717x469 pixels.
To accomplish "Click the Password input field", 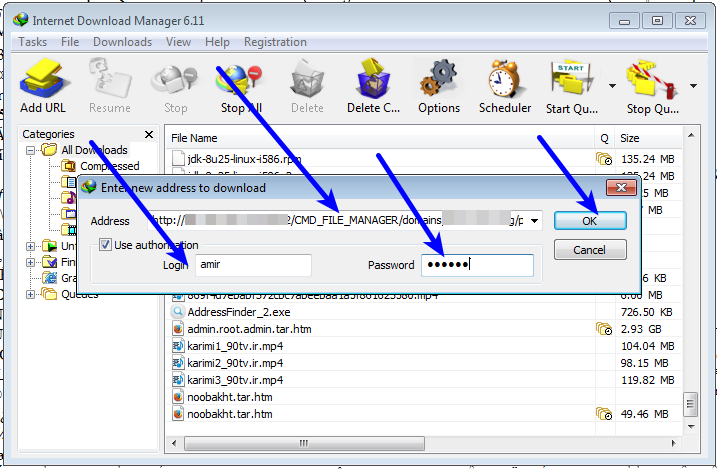I will click(476, 265).
